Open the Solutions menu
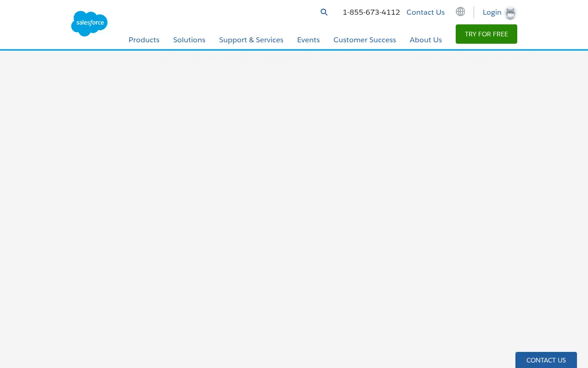 click(x=189, y=40)
